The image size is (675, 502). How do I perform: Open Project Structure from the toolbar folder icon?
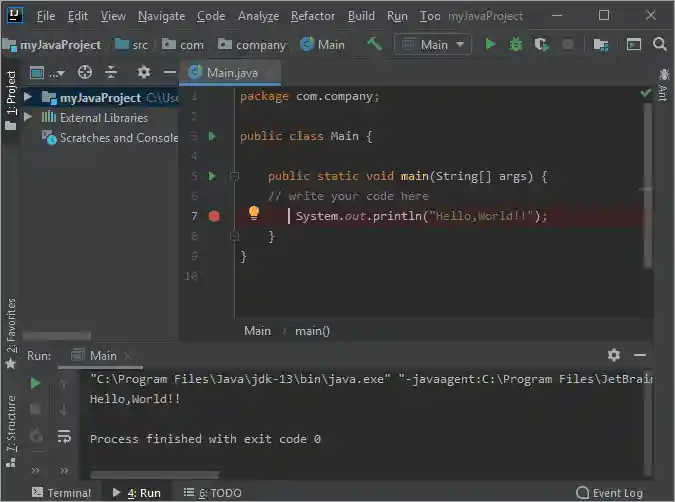click(x=601, y=45)
